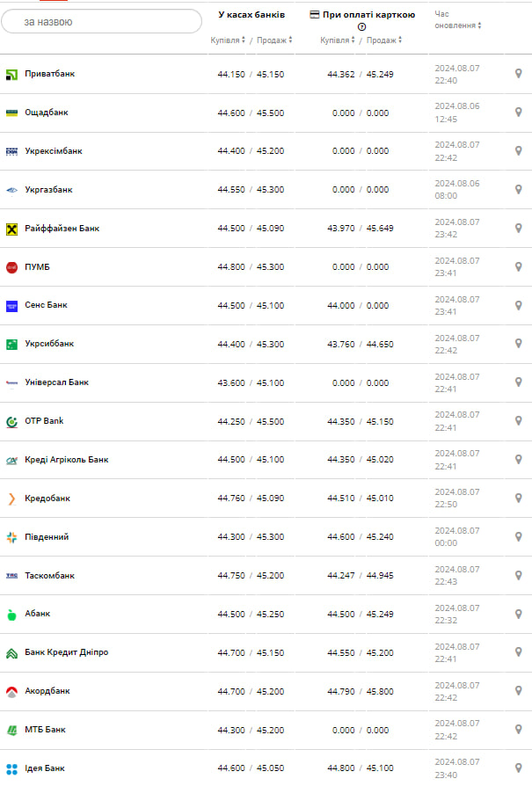Click the Кредобанк orange logo icon
The width and height of the screenshot is (532, 786).
11,499
